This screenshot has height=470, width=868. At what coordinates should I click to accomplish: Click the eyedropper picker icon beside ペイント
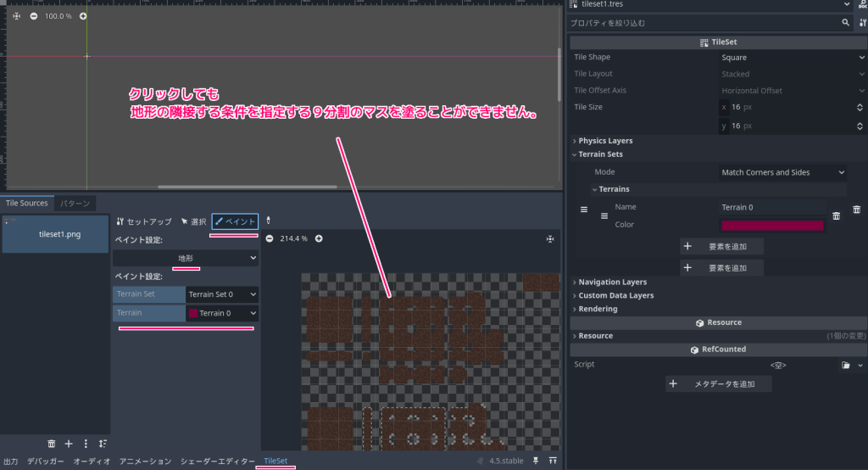click(x=269, y=221)
